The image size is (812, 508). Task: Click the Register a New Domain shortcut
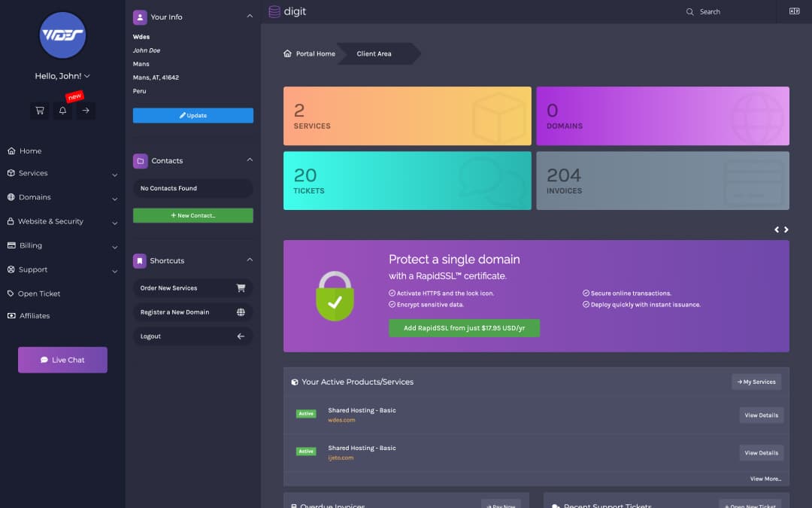click(x=193, y=312)
